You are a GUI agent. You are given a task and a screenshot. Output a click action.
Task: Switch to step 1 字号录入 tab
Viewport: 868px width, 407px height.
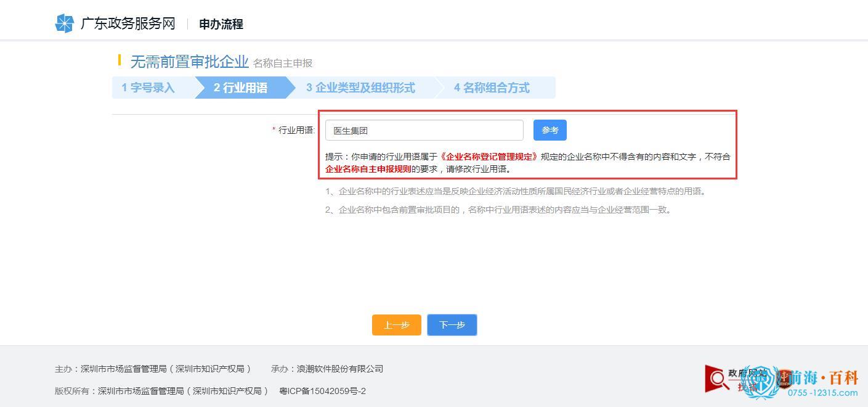tap(148, 88)
